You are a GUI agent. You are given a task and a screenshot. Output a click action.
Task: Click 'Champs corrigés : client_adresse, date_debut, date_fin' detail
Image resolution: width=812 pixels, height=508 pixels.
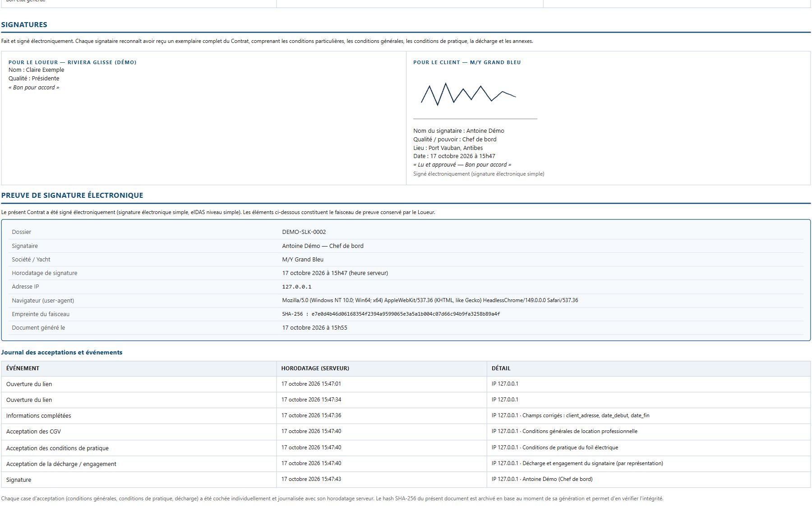[586, 415]
